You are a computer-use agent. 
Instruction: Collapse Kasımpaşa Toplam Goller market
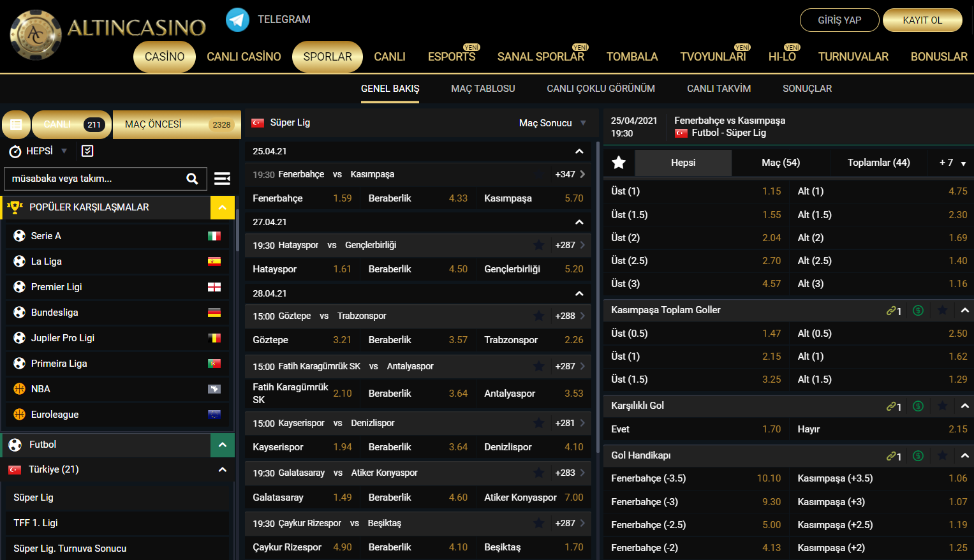tap(964, 310)
